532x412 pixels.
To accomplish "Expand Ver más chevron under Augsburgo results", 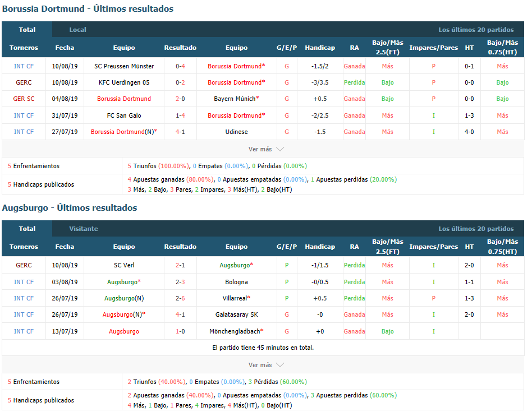I will (280, 365).
